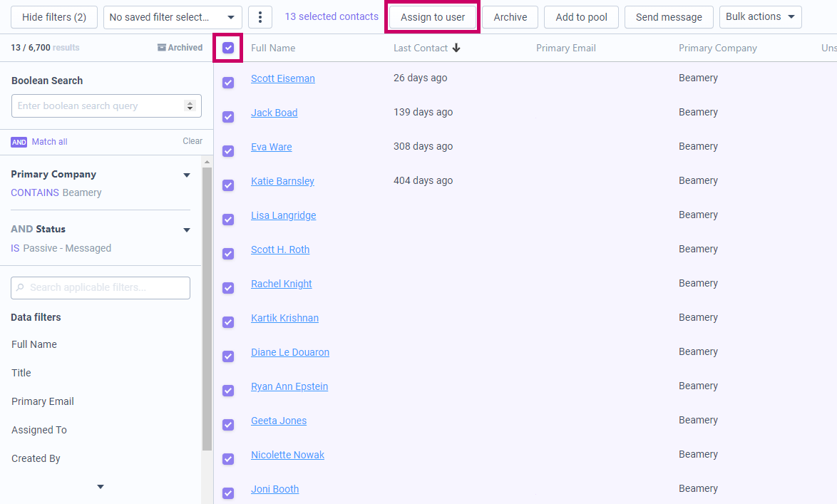Click the Last Contact sort arrow
Viewport: 837px width, 504px height.
(456, 48)
